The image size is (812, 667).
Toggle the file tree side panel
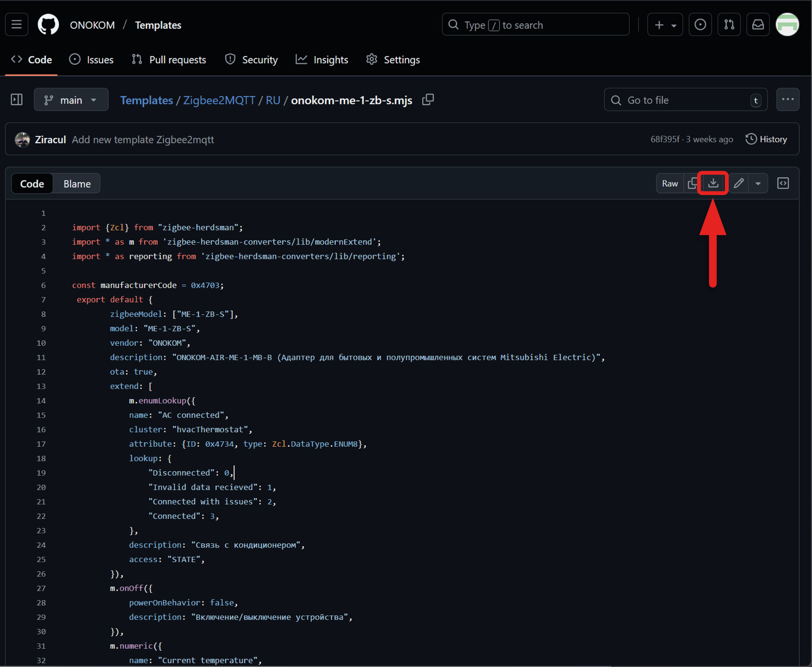(x=17, y=100)
